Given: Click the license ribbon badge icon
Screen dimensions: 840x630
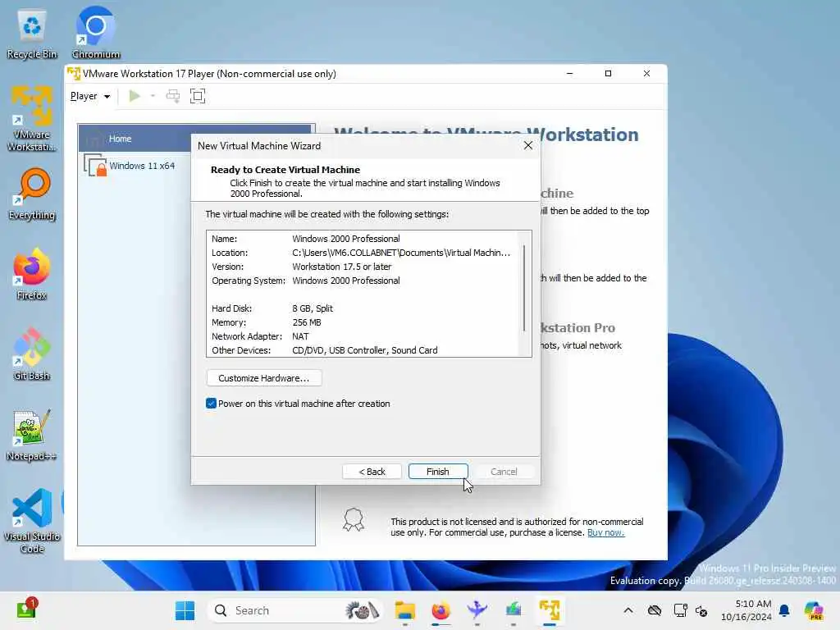Looking at the screenshot, I should tap(354, 519).
